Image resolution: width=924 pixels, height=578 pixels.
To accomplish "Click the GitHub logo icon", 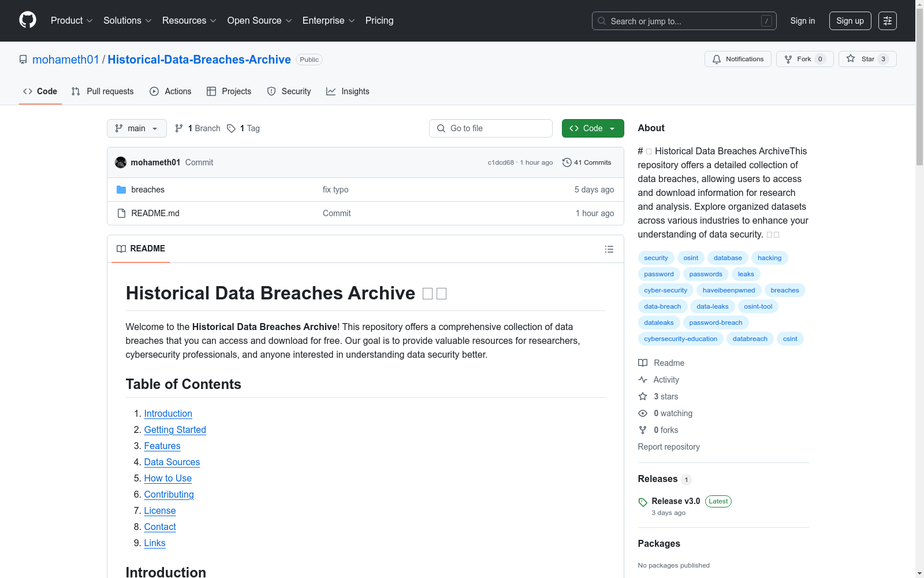I will point(28,20).
